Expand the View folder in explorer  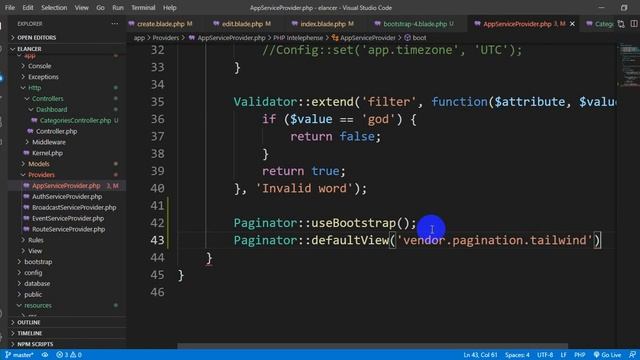click(35, 251)
